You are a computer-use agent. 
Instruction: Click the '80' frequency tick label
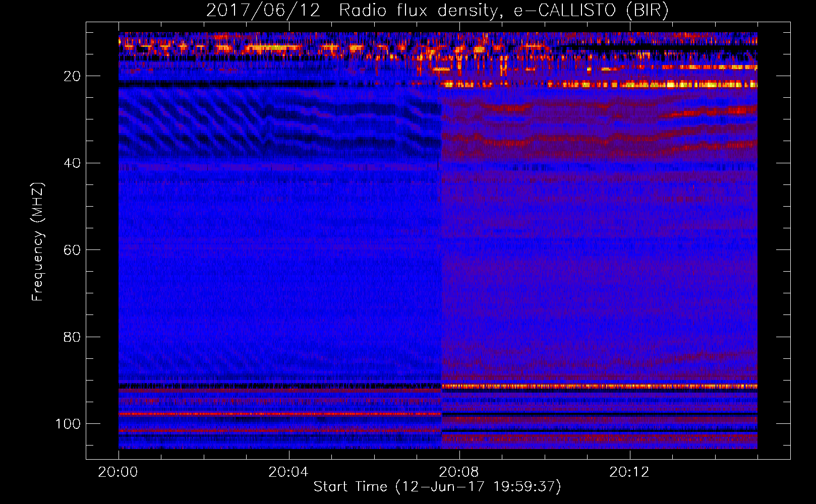point(72,337)
